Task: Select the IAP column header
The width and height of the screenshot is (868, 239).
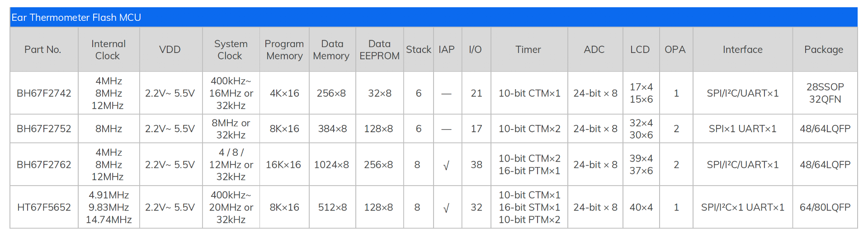Action: (447, 49)
